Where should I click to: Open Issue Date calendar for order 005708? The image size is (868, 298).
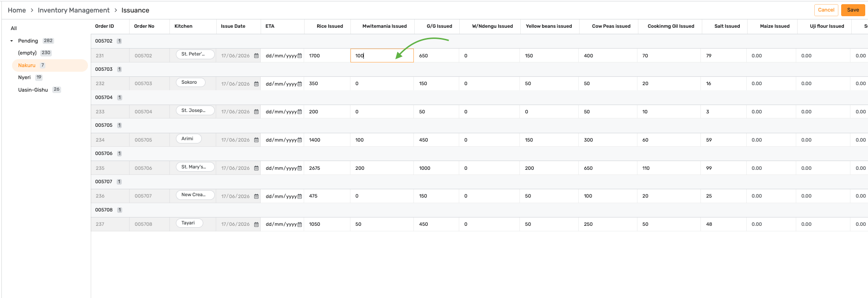pyautogui.click(x=256, y=224)
